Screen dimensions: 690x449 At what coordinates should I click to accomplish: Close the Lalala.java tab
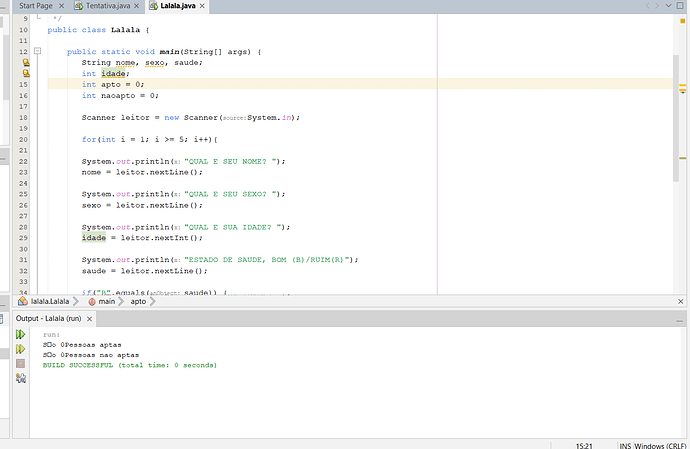(x=202, y=6)
